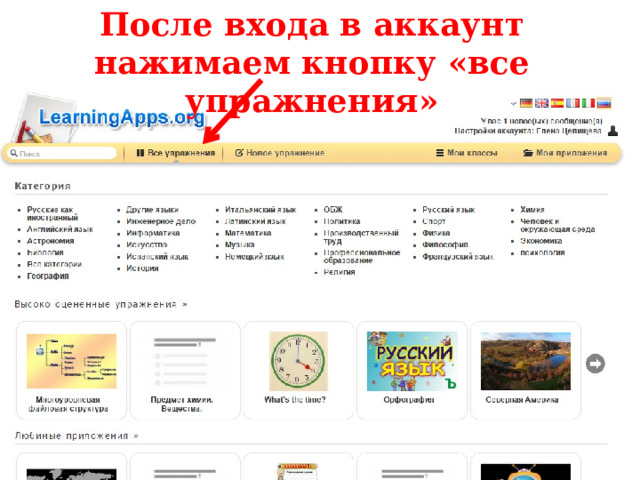Select category Профессиональное образование
640x480 pixels.
362,256
